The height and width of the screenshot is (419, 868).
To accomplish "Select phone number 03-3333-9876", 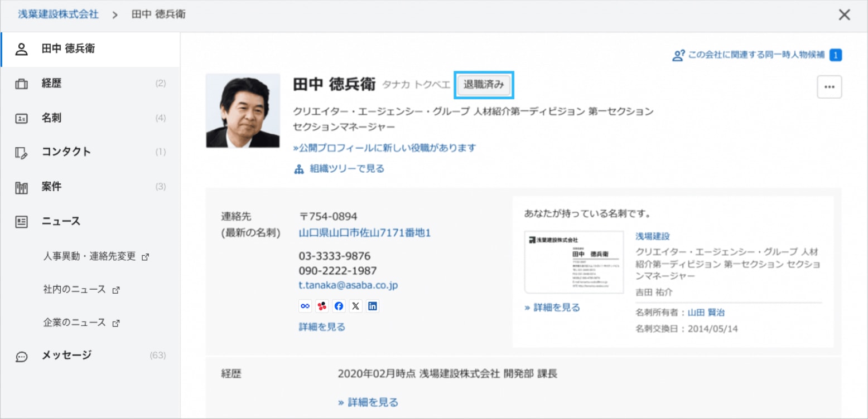I will tap(335, 256).
